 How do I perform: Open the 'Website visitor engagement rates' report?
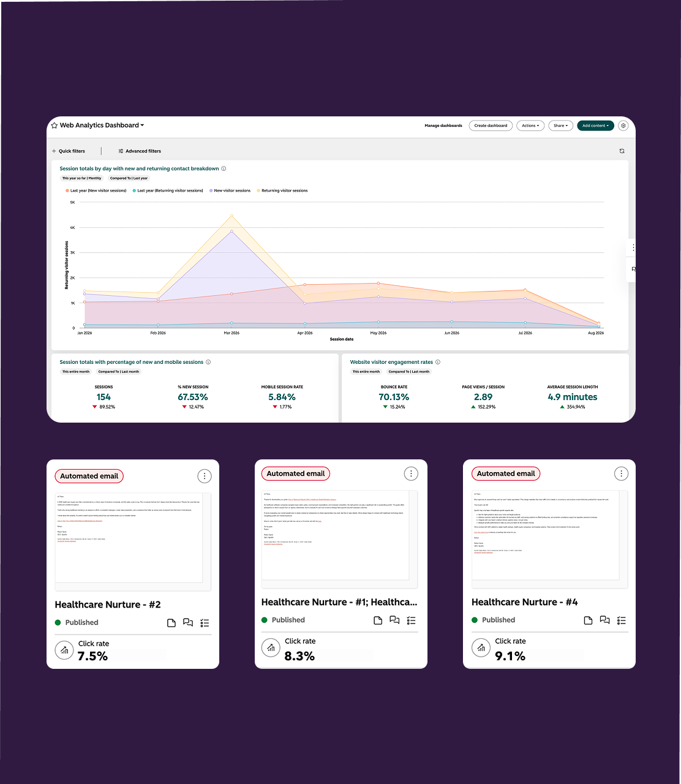pos(391,362)
